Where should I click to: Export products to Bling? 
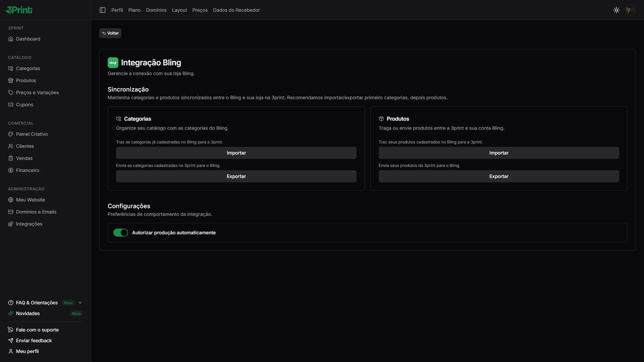click(499, 176)
